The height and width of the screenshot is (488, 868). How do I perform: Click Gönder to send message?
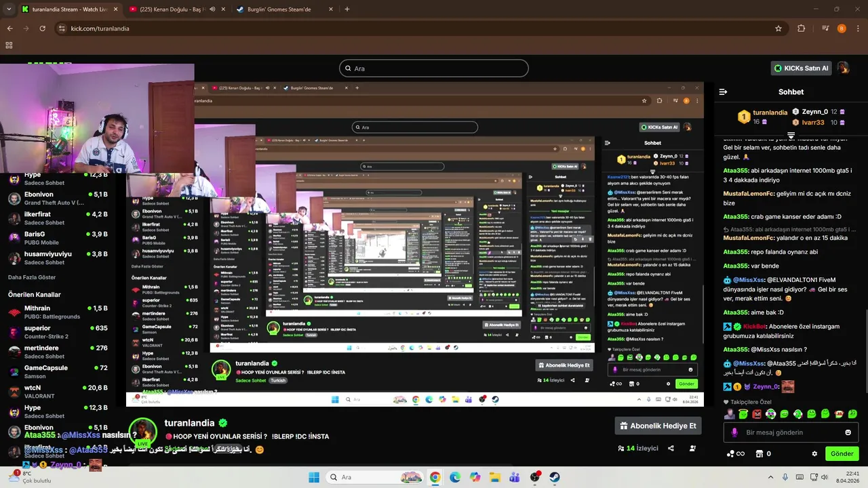[842, 454]
